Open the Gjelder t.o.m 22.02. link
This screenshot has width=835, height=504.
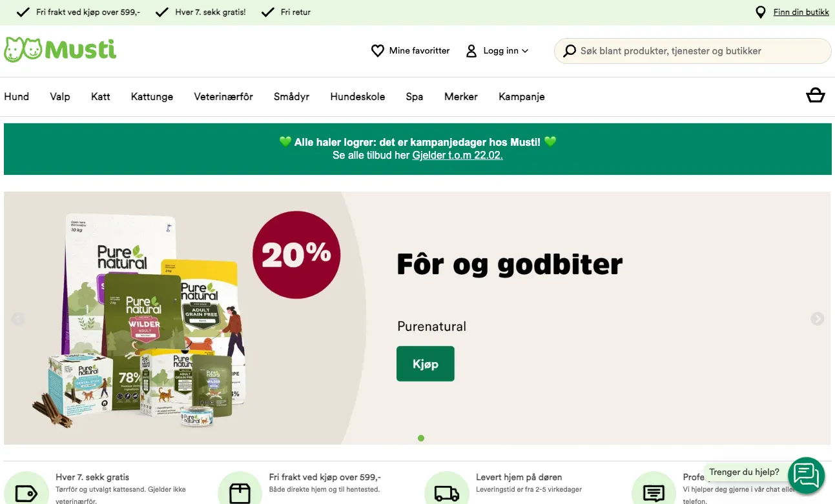click(458, 156)
